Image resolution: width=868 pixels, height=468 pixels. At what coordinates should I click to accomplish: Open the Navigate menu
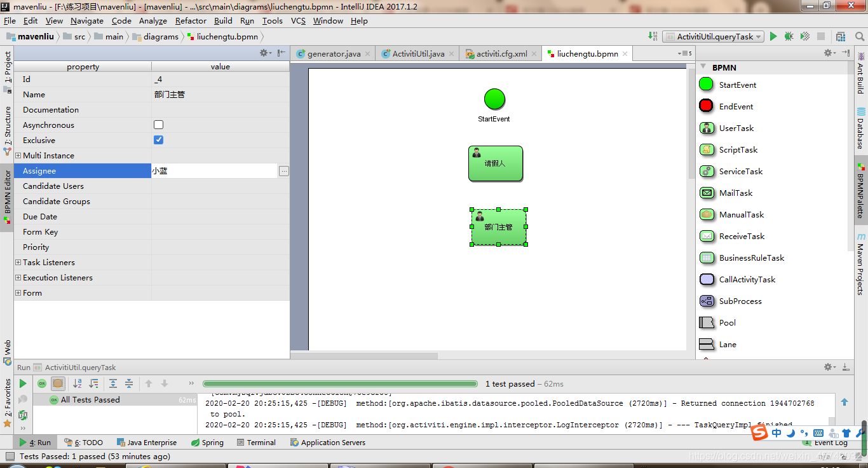(87, 20)
